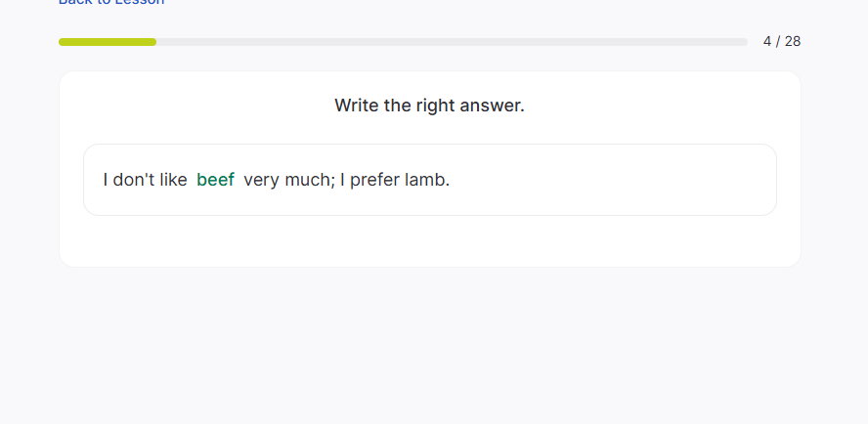Click the word "lamb." ending the sentence
Viewport: 868px width, 424px height.
tap(427, 180)
